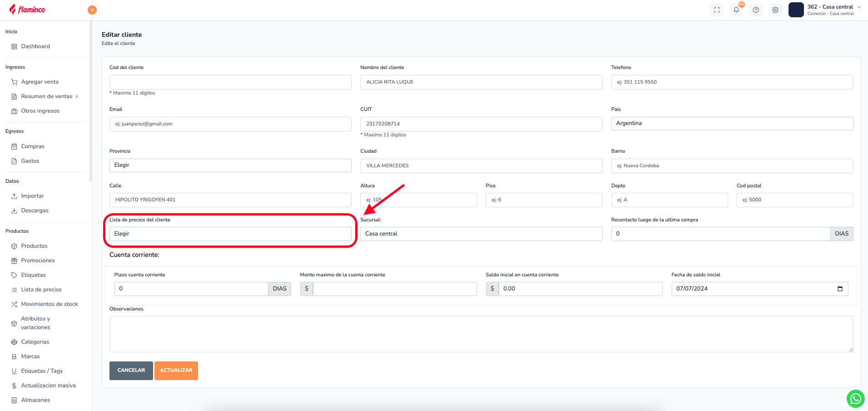The width and height of the screenshot is (868, 411).
Task: Click the notifications bell icon
Action: [x=736, y=10]
